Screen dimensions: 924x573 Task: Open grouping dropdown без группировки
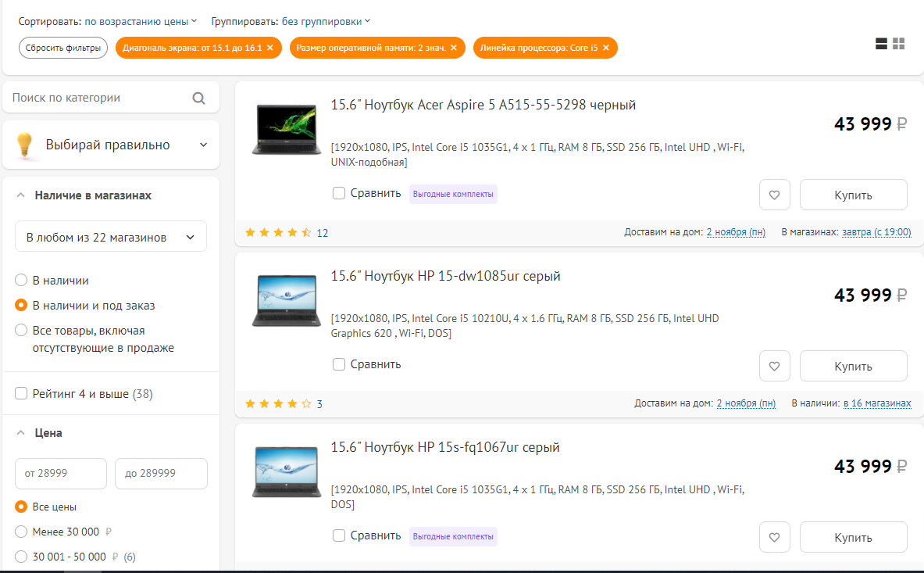pyautogui.click(x=326, y=21)
